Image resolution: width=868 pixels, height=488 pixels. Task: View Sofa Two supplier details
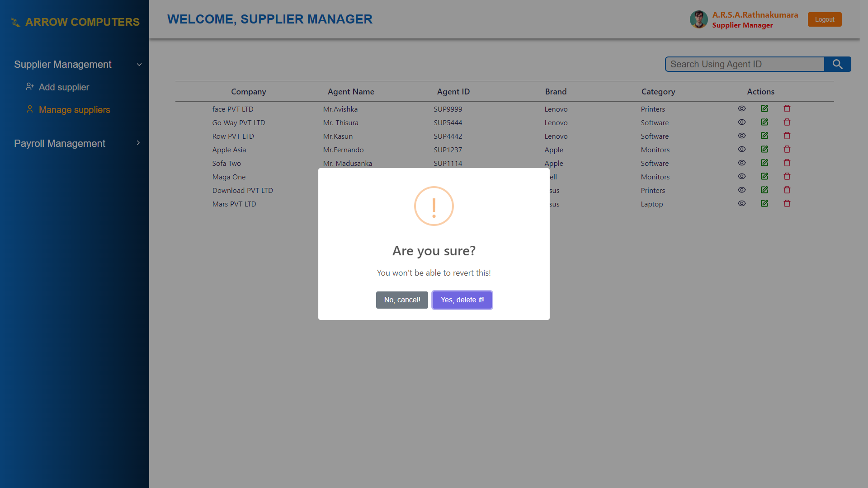(x=741, y=163)
